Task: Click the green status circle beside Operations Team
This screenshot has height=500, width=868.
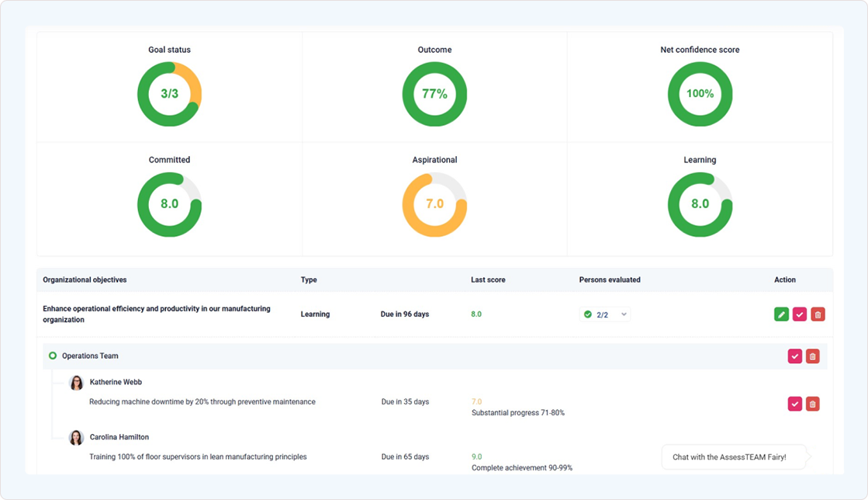Action: coord(52,356)
